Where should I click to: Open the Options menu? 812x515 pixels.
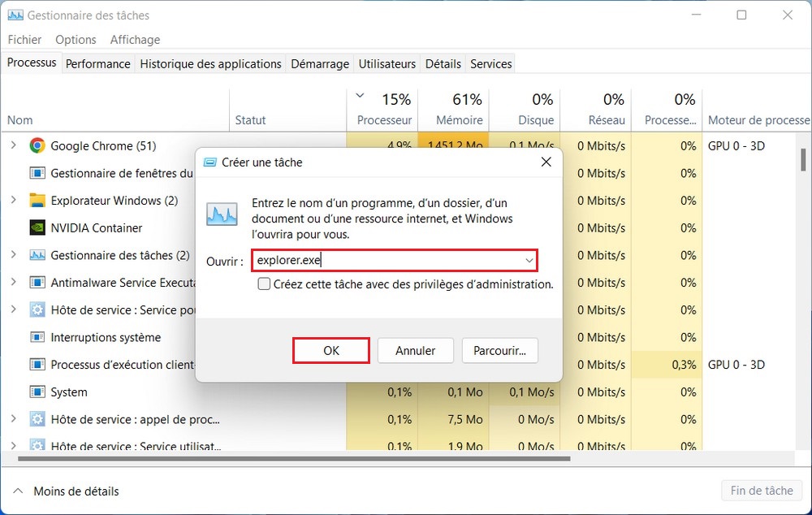point(76,39)
